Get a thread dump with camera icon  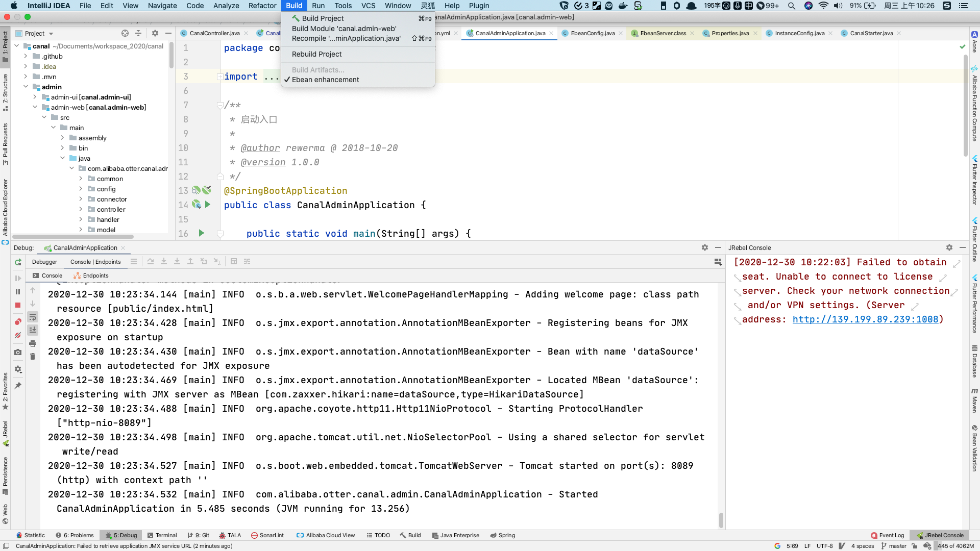coord(18,353)
